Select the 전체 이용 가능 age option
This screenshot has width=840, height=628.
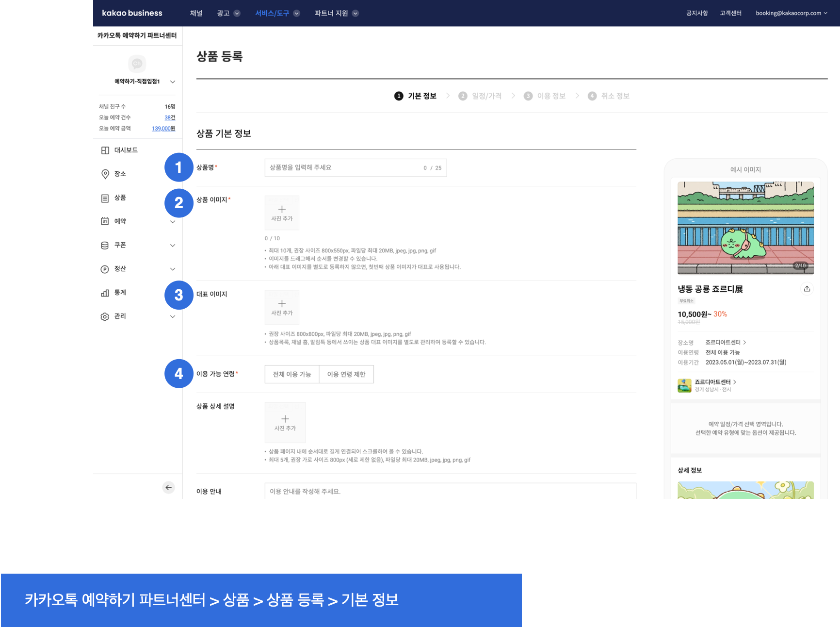point(292,374)
